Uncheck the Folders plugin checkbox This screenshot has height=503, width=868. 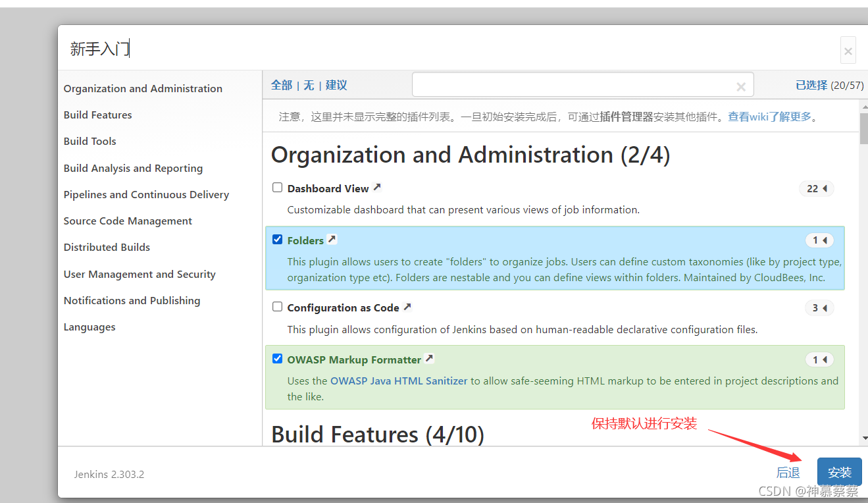(278, 240)
